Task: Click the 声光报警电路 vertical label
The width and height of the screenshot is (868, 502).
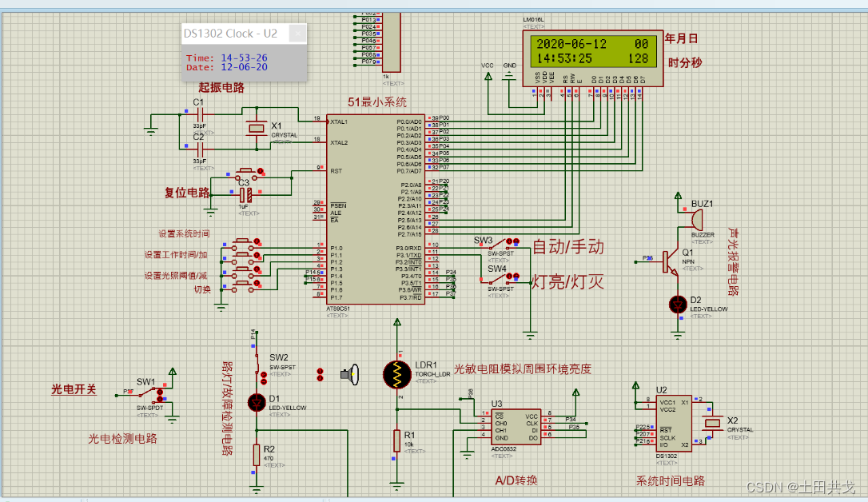Action: (x=733, y=262)
